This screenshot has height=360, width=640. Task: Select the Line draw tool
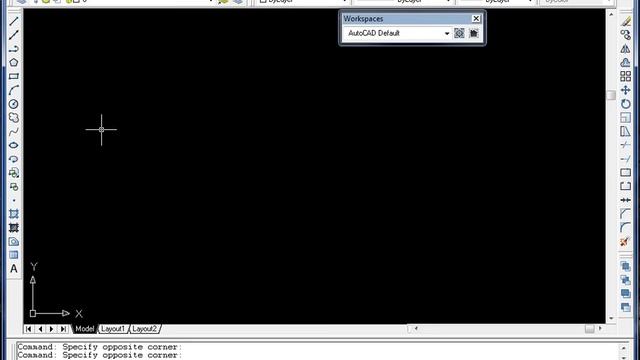pyautogui.click(x=13, y=21)
